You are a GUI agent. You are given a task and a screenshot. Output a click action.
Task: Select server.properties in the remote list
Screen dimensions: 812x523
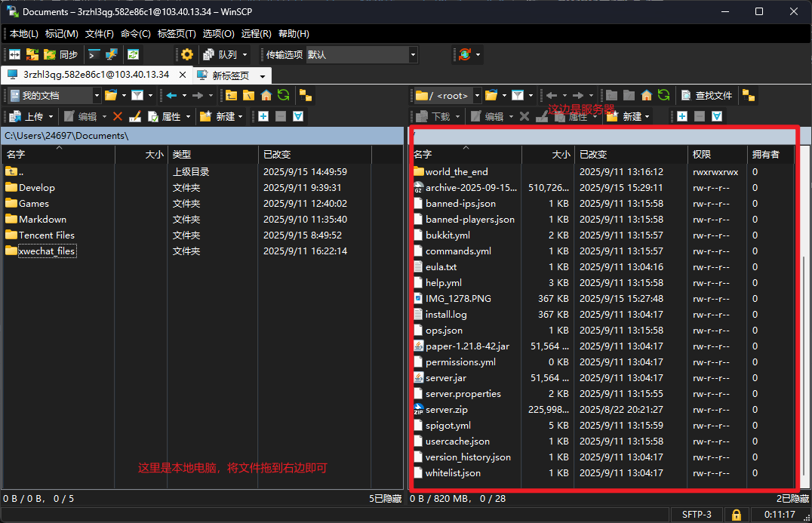click(x=463, y=394)
